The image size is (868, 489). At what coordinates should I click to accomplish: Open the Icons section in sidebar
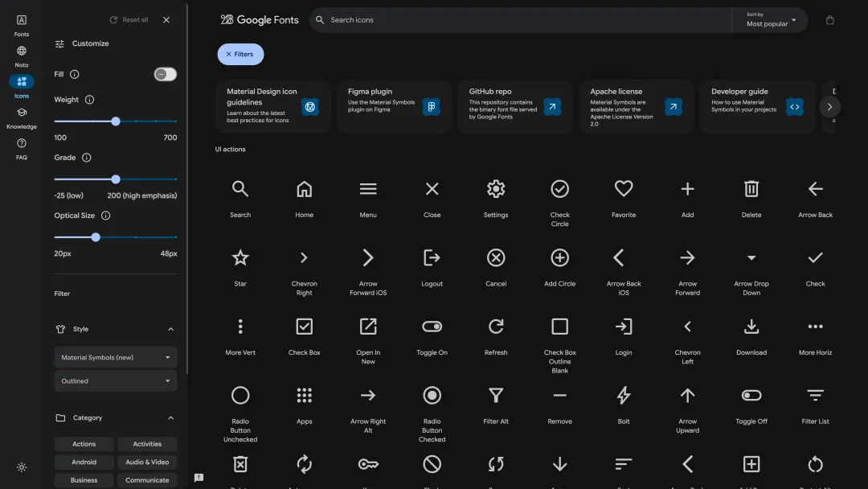click(x=22, y=87)
